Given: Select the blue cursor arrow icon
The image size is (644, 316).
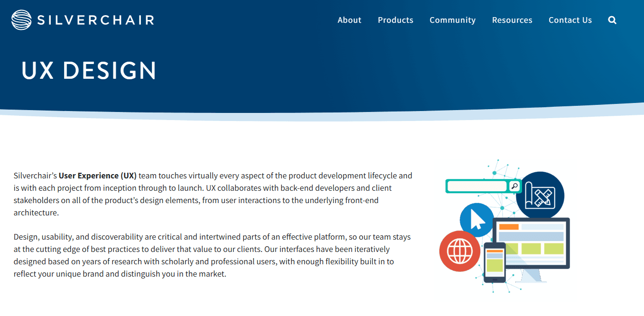Looking at the screenshot, I should point(476,220).
